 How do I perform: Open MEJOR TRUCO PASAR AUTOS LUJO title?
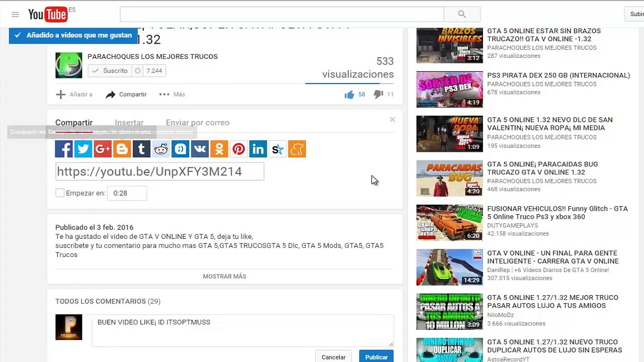coord(552,301)
